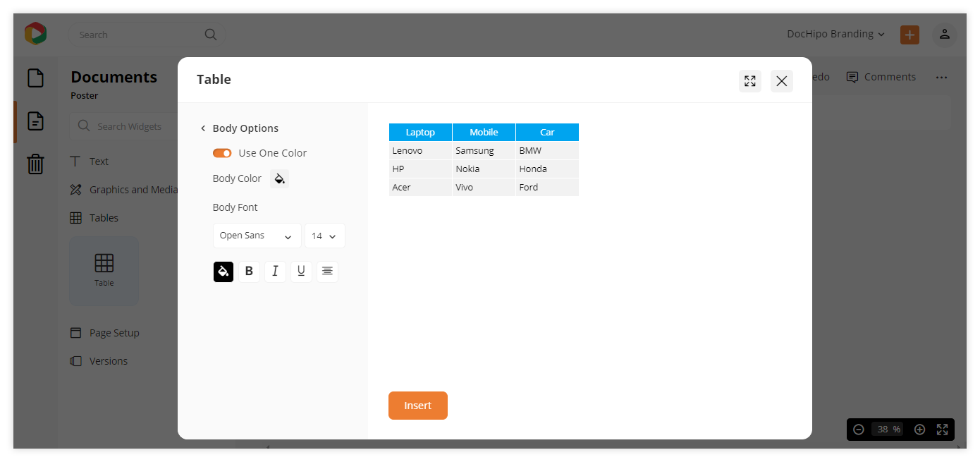This screenshot has height=462, width=980.
Task: Open the Documents sidebar icon
Action: tap(35, 121)
